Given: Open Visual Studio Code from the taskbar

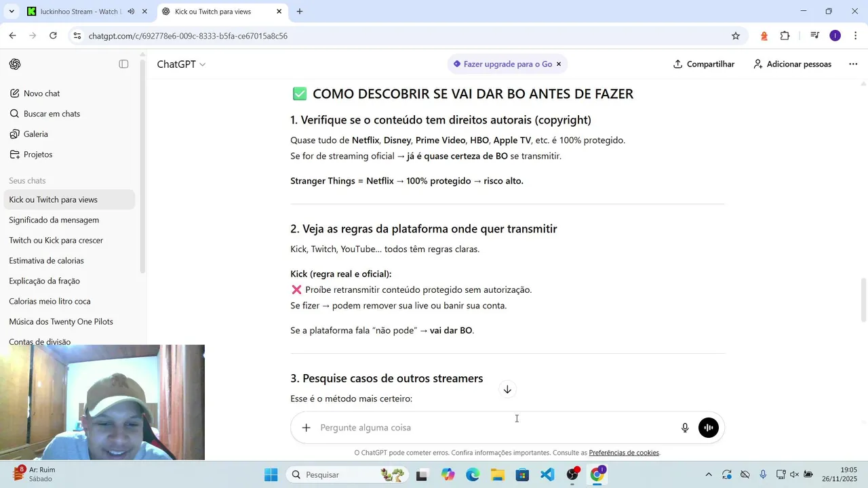Looking at the screenshot, I should 547,474.
